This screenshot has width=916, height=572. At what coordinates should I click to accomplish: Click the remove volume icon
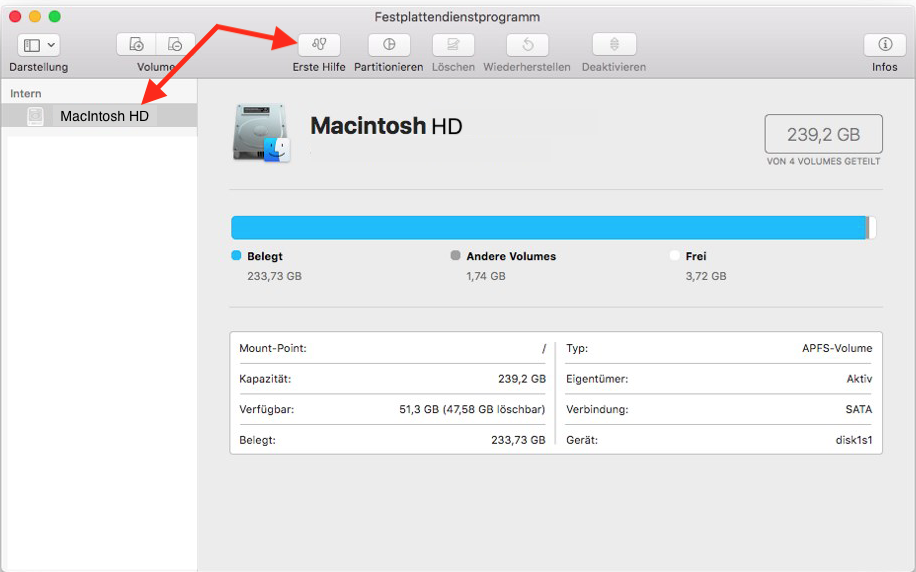175,45
